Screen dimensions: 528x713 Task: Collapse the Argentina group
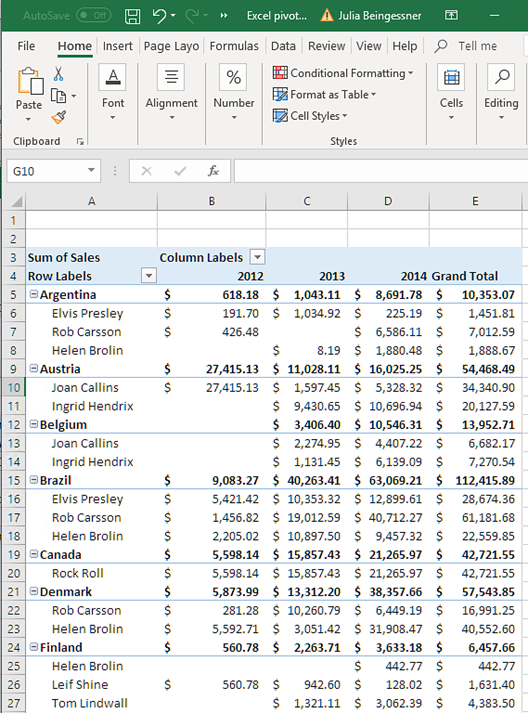pos(34,294)
